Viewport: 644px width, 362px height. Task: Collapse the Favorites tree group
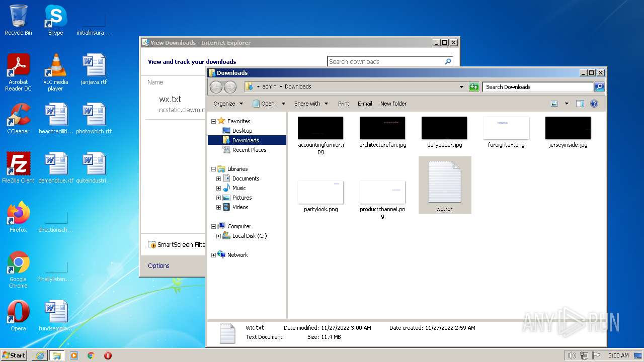(213, 121)
